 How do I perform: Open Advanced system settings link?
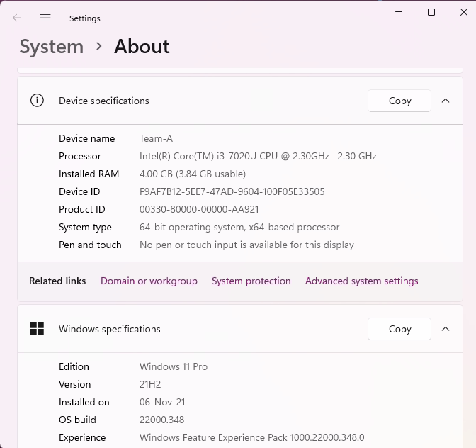pos(361,281)
